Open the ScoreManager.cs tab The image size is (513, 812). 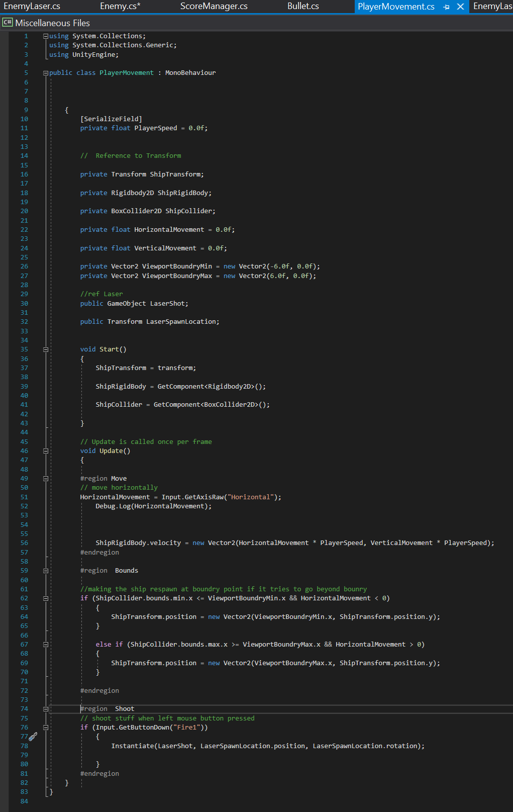[214, 7]
